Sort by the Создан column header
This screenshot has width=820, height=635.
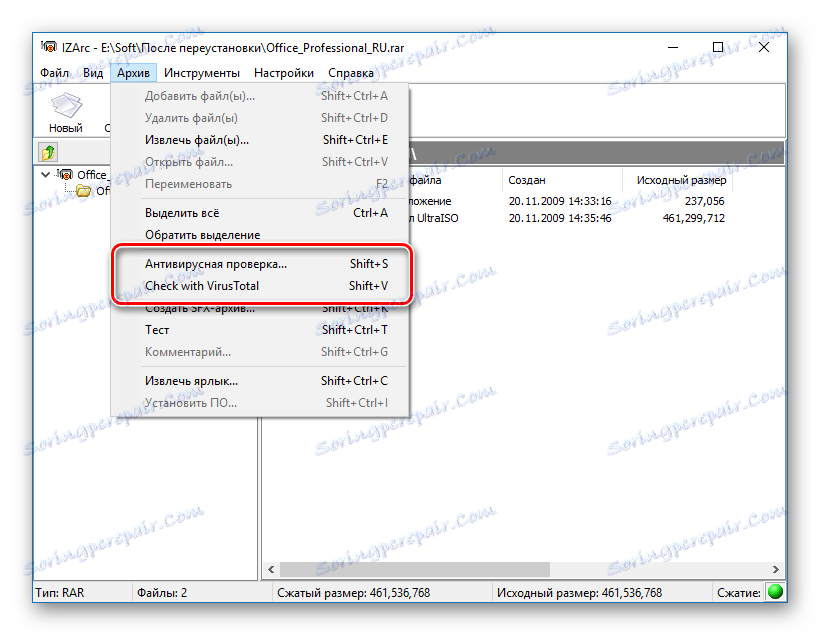pyautogui.click(x=562, y=180)
